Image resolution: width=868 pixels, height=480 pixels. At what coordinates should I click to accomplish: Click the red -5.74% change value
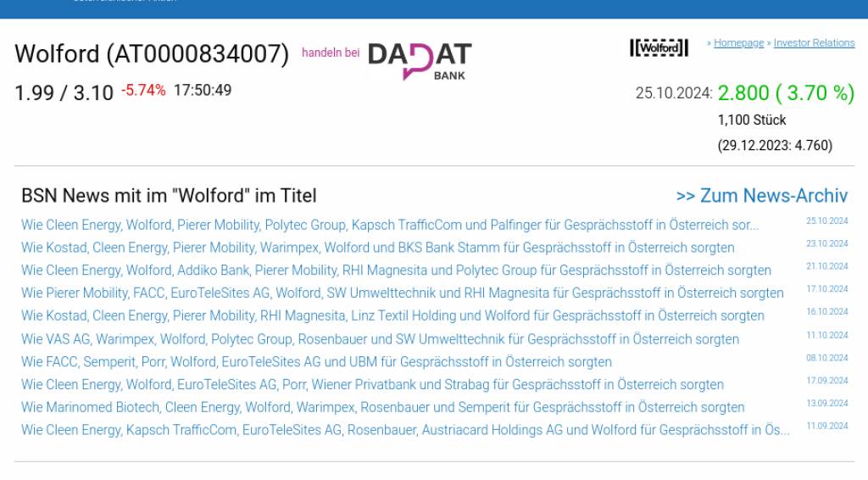[143, 90]
